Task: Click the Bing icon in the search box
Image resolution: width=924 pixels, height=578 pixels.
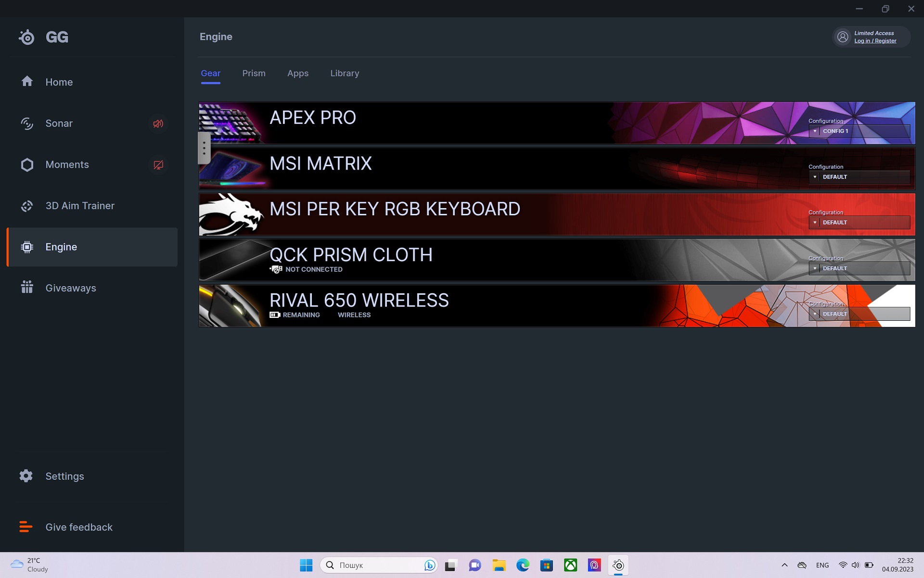Action: [430, 565]
